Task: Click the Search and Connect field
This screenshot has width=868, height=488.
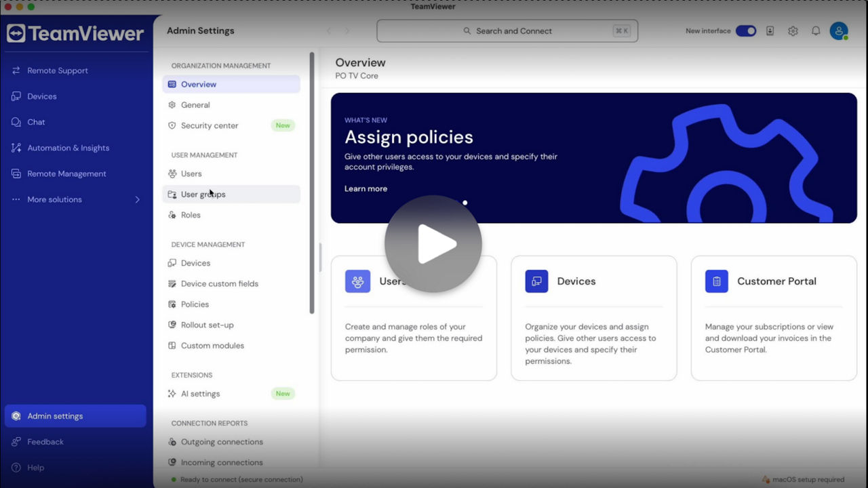Action: [507, 31]
